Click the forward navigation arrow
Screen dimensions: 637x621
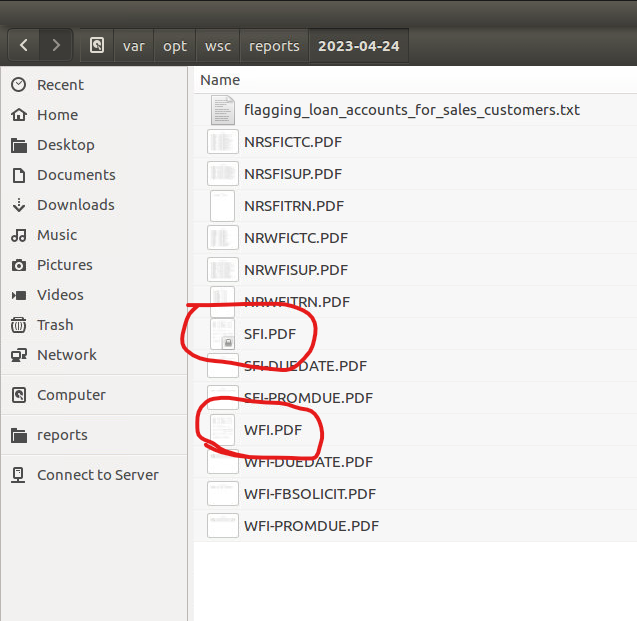[x=56, y=45]
